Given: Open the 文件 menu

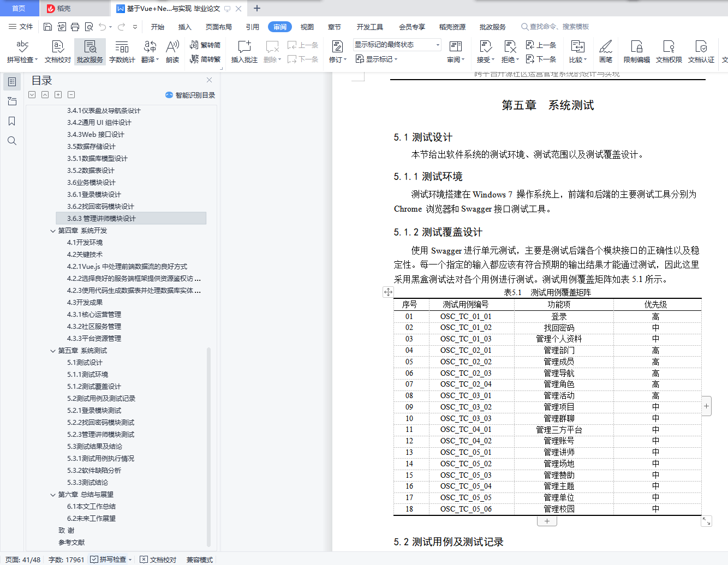Looking at the screenshot, I should pos(21,27).
